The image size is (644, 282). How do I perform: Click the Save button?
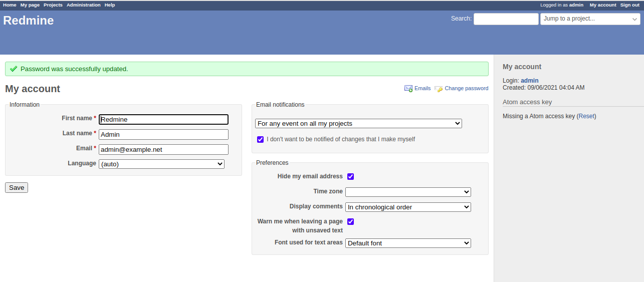[17, 187]
